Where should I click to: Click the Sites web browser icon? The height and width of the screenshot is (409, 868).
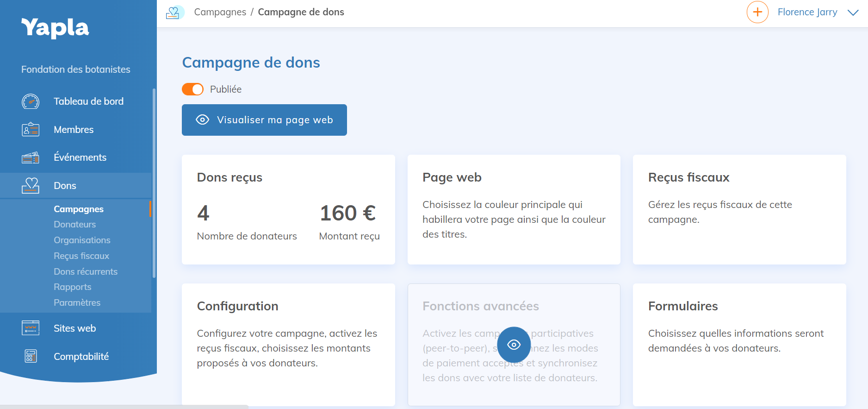click(x=31, y=328)
